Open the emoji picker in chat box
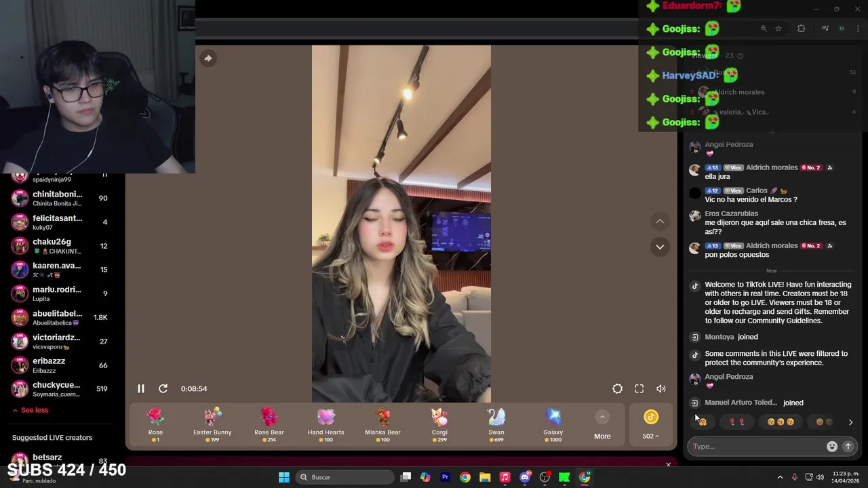 (832, 447)
